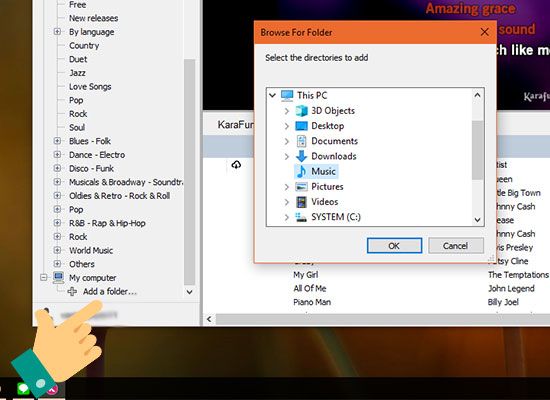The height and width of the screenshot is (400, 550).
Task: Expand the Others category
Action: click(x=57, y=264)
